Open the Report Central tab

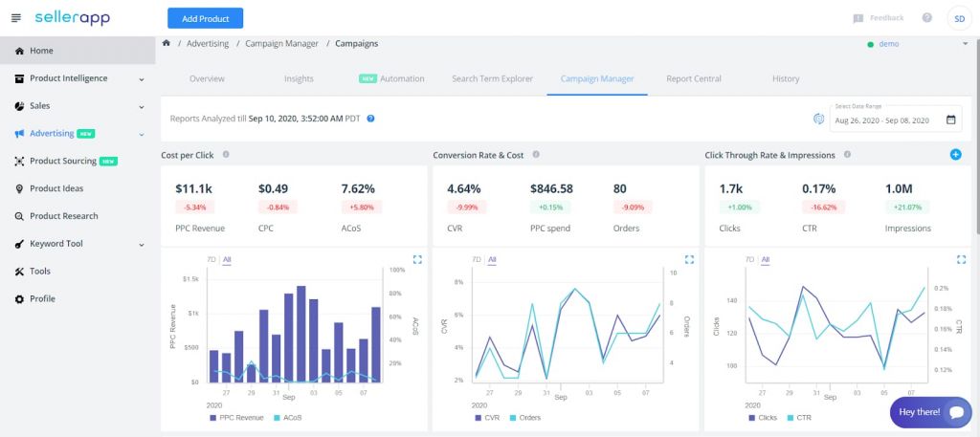click(x=693, y=78)
